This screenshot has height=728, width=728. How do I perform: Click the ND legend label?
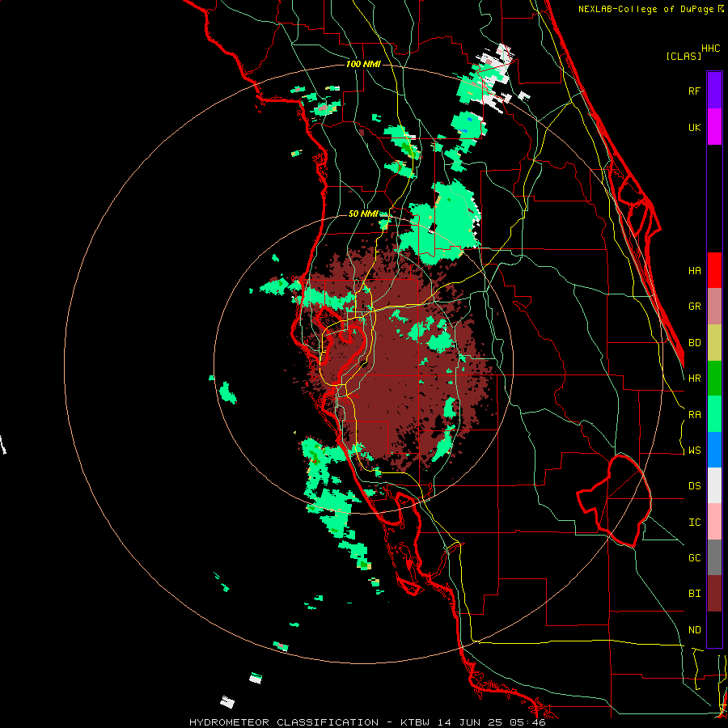click(695, 630)
